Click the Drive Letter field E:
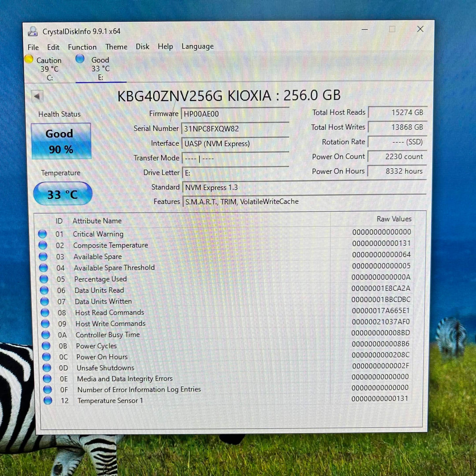The height and width of the screenshot is (476, 476). pyautogui.click(x=236, y=173)
